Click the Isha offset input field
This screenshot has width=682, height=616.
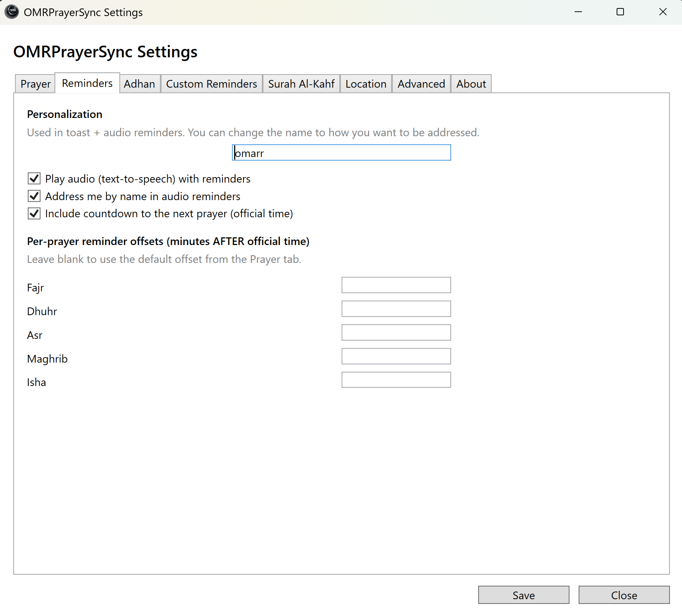[x=396, y=380]
